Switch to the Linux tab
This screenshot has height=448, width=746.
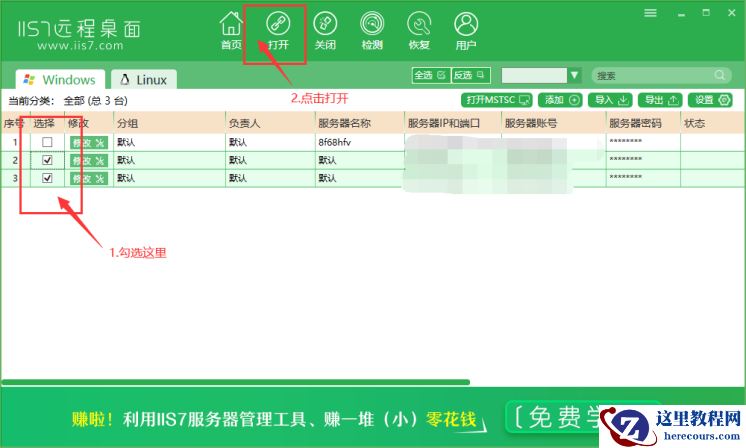point(144,79)
